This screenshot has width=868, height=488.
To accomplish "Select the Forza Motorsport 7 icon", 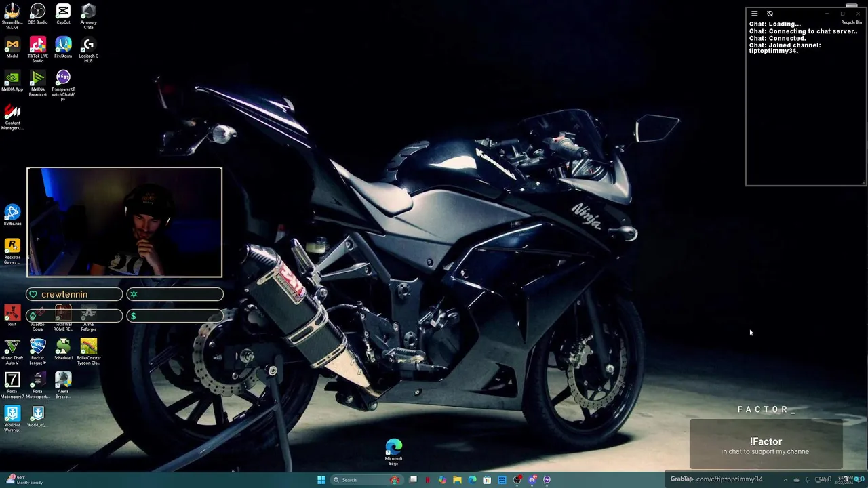I will 12,386.
